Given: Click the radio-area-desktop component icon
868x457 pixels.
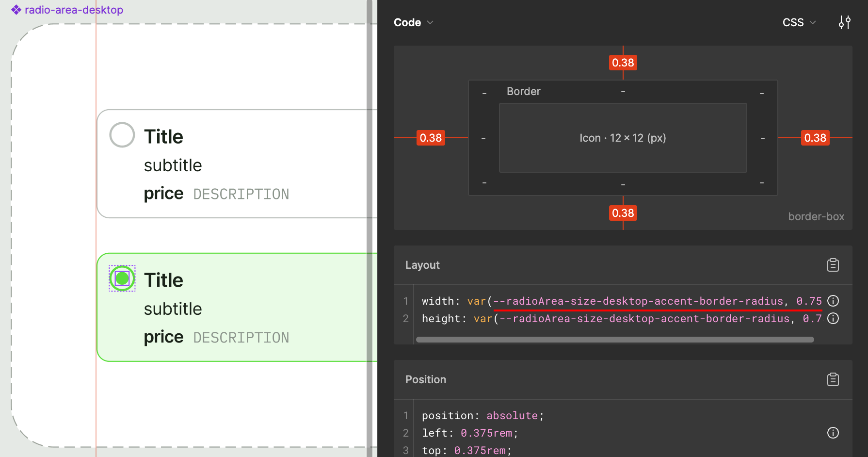Looking at the screenshot, I should 16,10.
